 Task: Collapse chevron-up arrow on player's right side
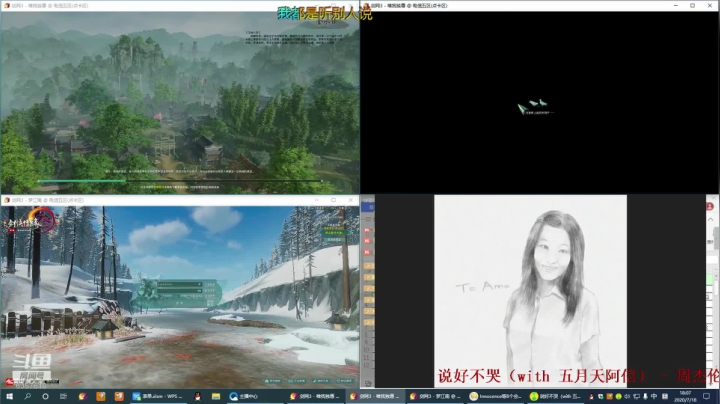[710, 219]
